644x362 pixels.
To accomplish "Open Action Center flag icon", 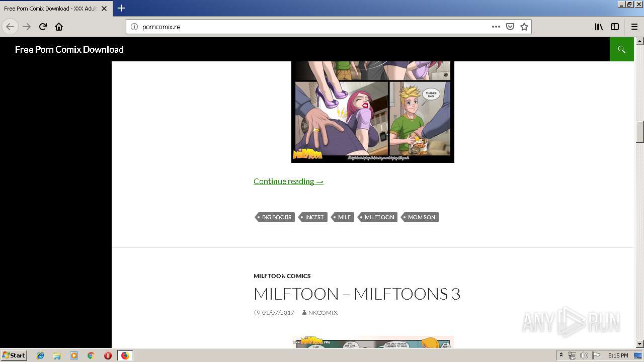I will click(596, 355).
